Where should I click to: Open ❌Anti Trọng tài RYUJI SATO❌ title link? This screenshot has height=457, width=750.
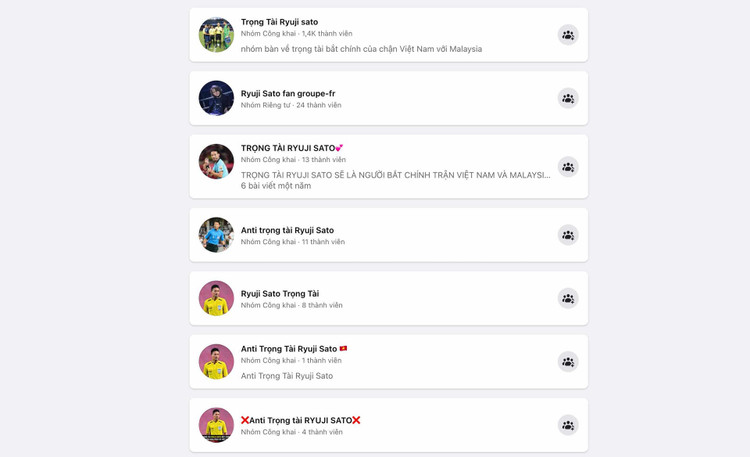point(300,420)
